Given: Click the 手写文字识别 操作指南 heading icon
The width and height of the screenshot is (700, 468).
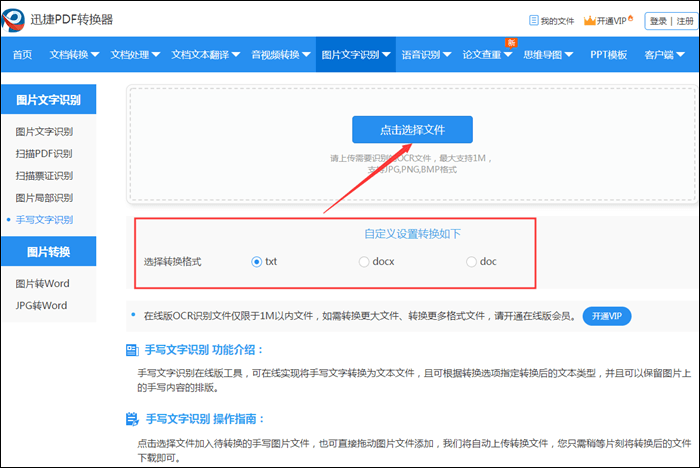Looking at the screenshot, I should [132, 418].
